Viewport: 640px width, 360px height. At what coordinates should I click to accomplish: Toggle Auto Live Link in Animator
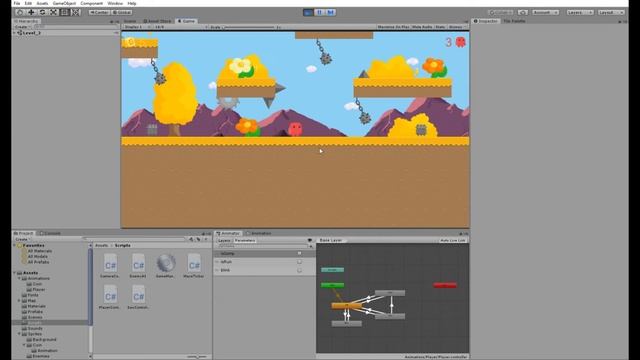[453, 240]
